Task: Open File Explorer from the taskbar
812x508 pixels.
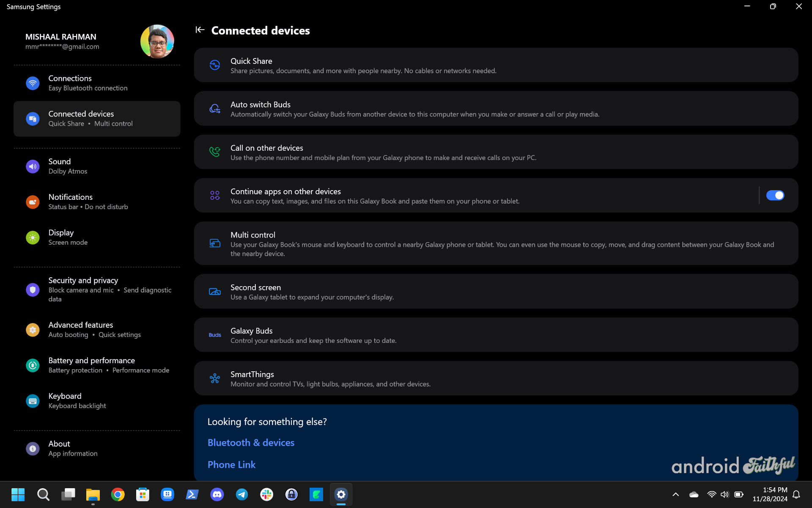Action: tap(93, 494)
